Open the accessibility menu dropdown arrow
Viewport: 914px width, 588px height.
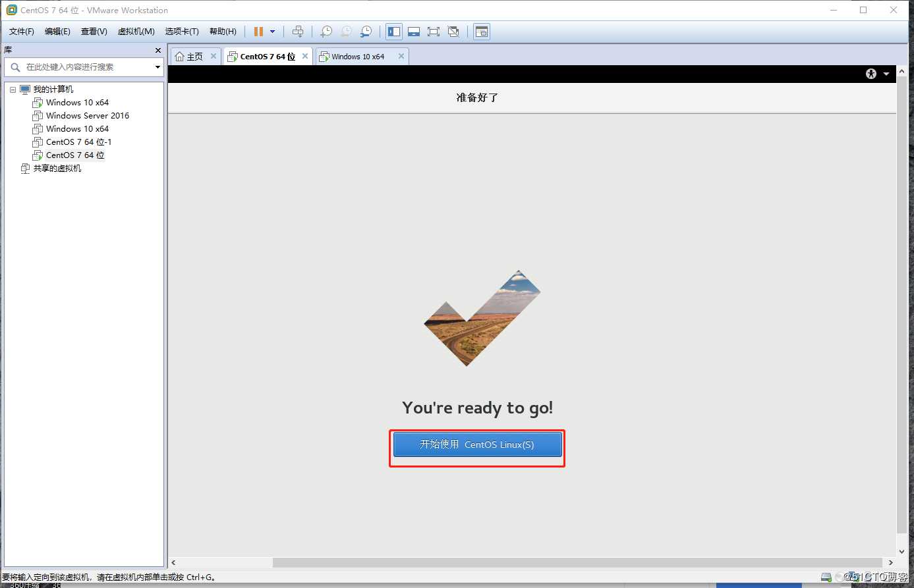[886, 74]
